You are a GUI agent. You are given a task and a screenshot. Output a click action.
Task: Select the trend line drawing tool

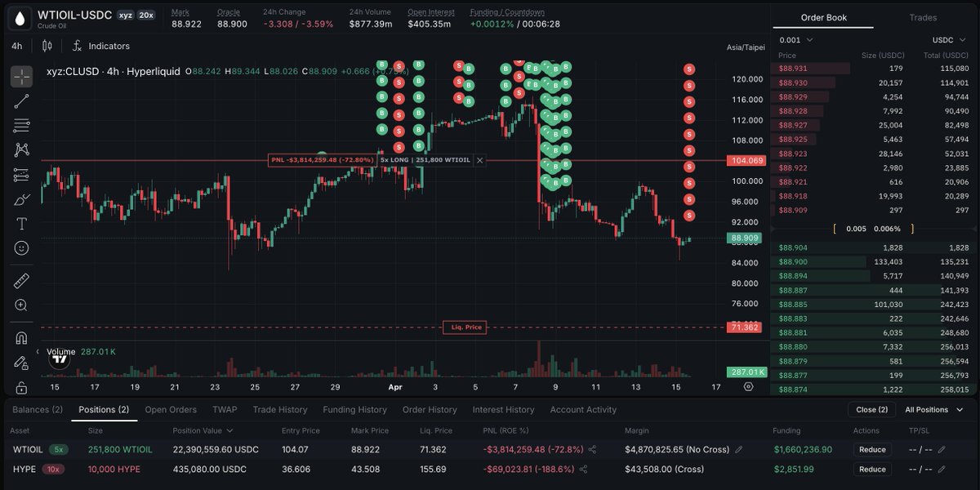[21, 101]
